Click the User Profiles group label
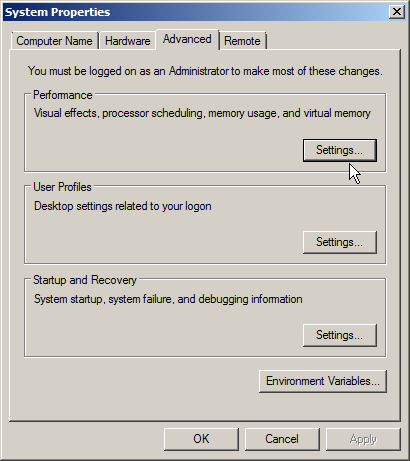 coord(62,187)
